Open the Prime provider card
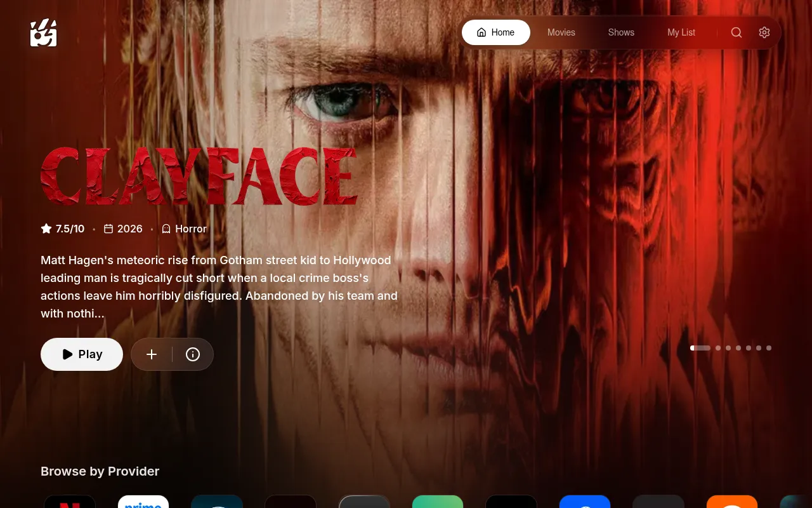The width and height of the screenshot is (812, 508). (143, 502)
